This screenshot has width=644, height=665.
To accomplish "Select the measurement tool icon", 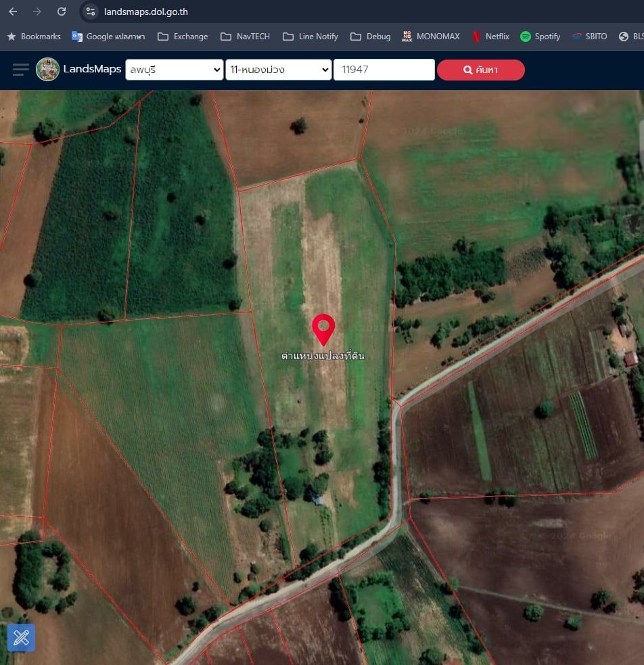I will click(21, 637).
